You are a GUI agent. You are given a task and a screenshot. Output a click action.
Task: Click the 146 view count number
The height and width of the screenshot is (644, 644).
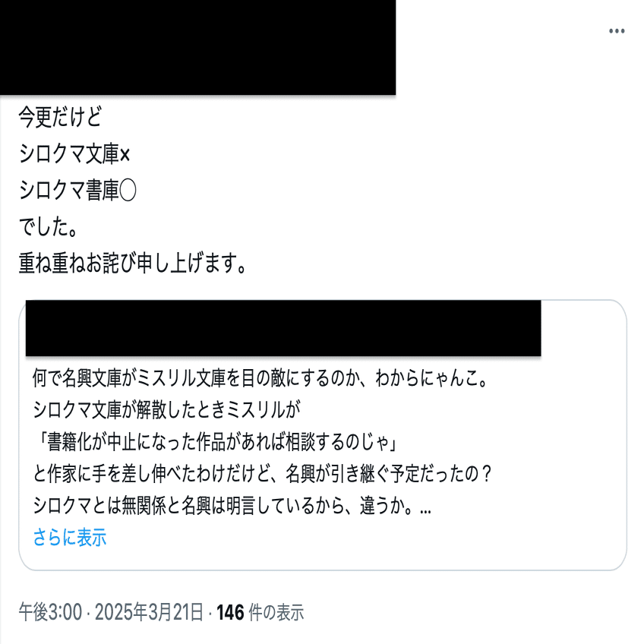tap(230, 612)
